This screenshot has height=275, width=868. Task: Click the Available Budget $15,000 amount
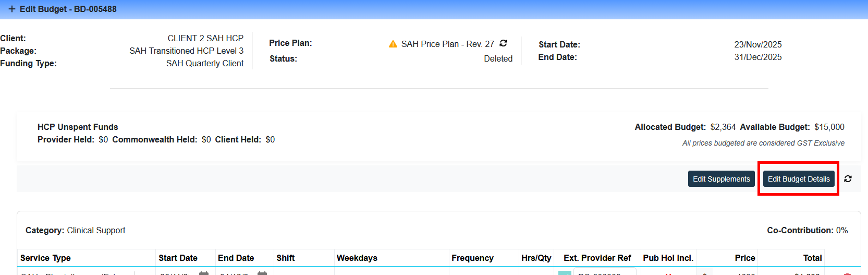pos(829,127)
